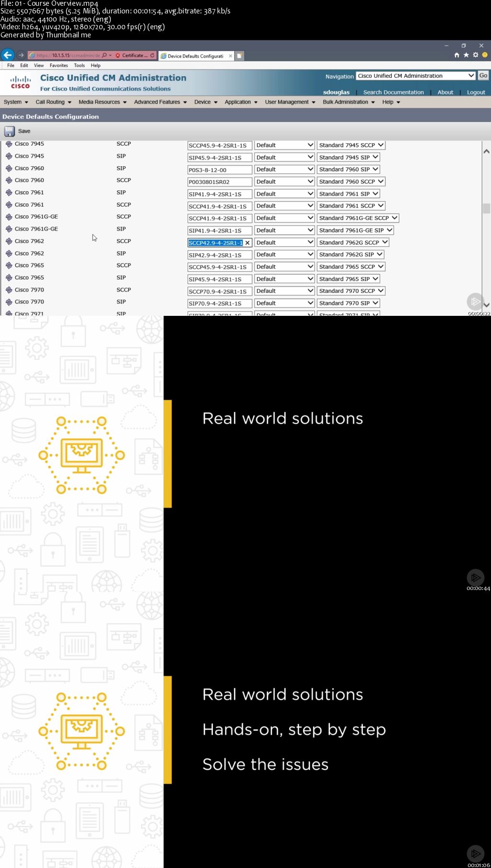Open the Call Routing menu

pyautogui.click(x=53, y=102)
